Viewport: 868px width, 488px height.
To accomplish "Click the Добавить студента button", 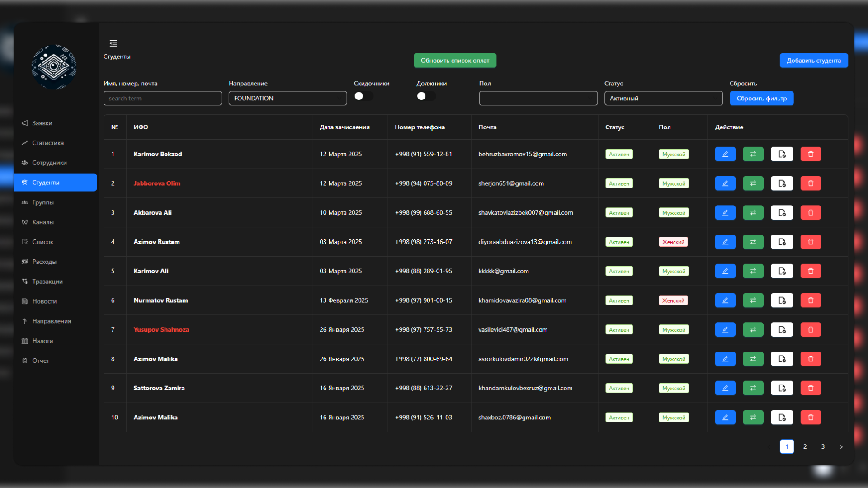I will click(x=814, y=61).
